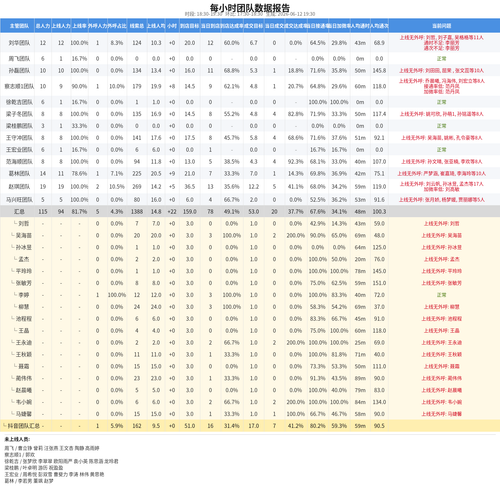Image resolution: width=500 pixels, height=487 pixels.
Task: Select the 王晶 member row name
Action: click(x=24, y=331)
